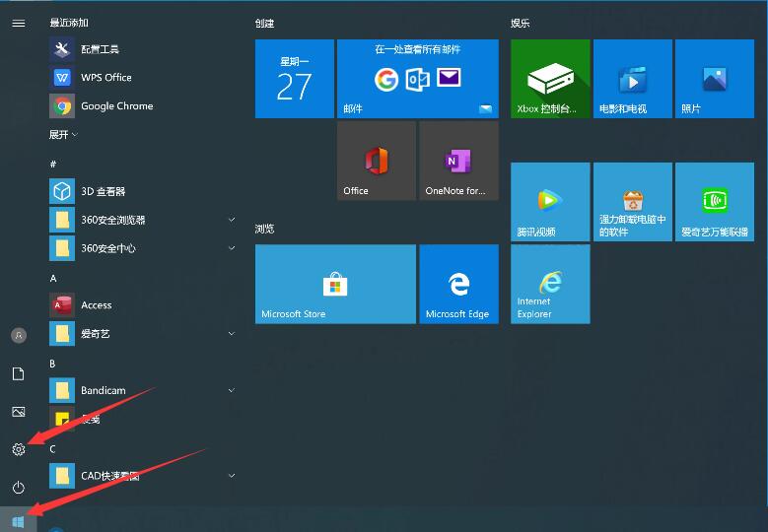
Task: Click the C letter header
Action: [x=52, y=449]
